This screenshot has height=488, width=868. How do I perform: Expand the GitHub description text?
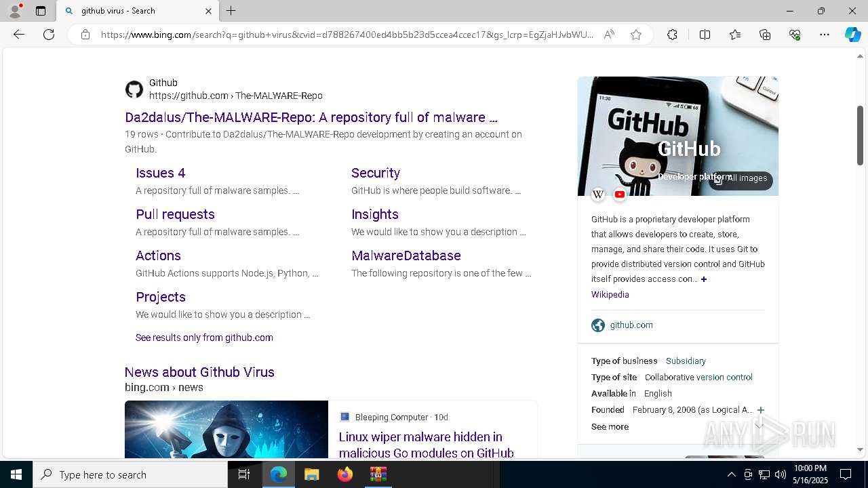pyautogui.click(x=704, y=279)
